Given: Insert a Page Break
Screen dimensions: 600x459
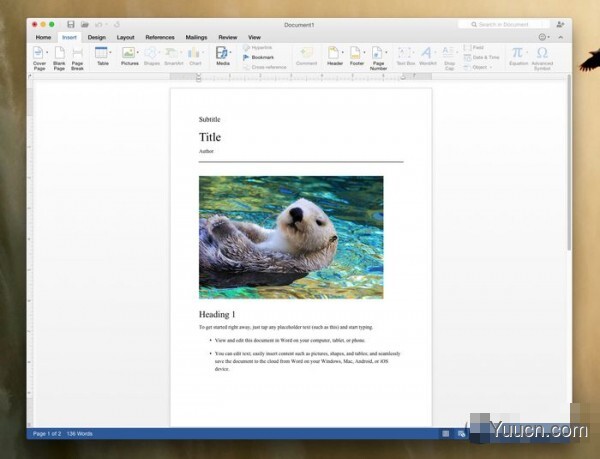Looking at the screenshot, I should click(77, 58).
